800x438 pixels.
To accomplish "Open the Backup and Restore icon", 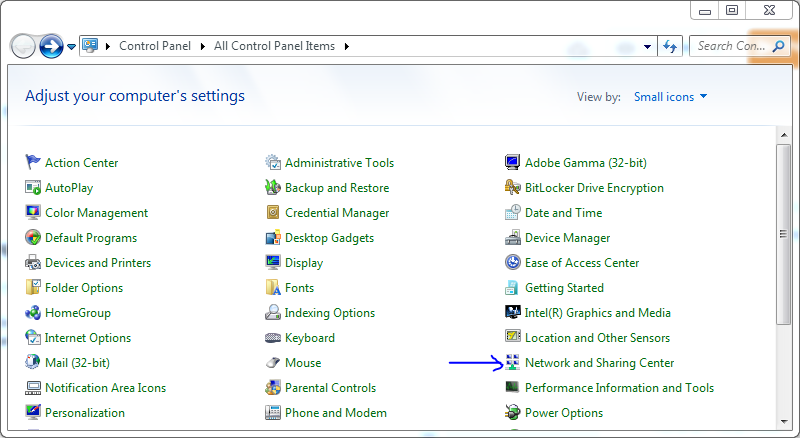I will 273,187.
